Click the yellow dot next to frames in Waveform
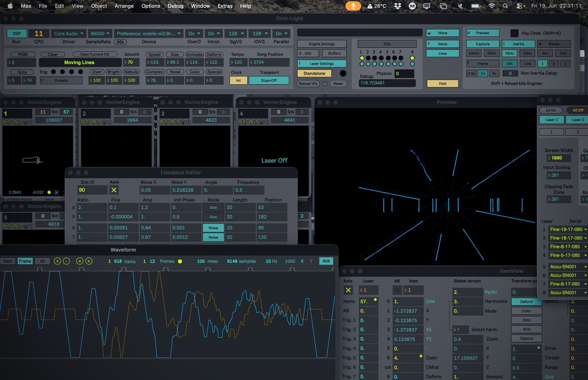This screenshot has height=380, width=588. tap(180, 261)
